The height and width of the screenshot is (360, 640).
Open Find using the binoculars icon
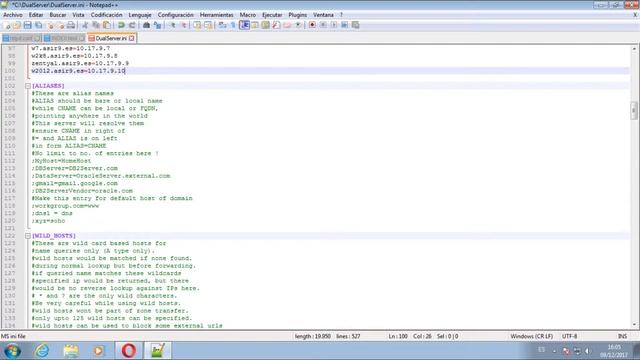click(x=146, y=25)
